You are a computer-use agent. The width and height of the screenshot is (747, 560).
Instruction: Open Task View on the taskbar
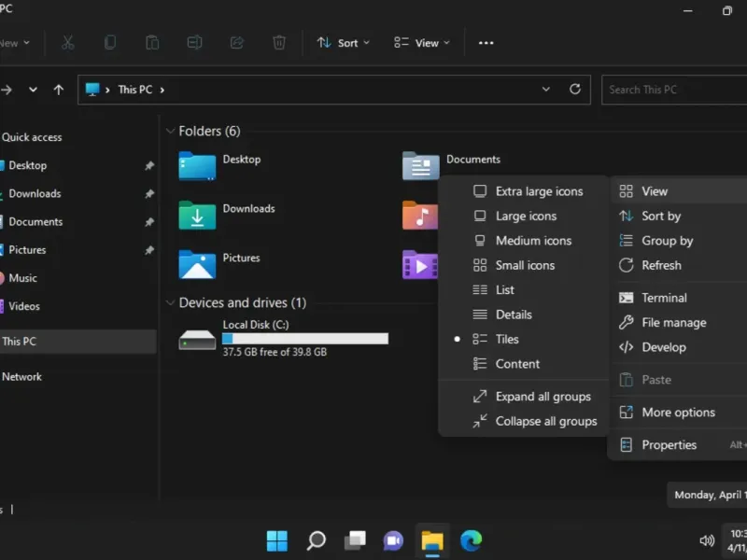tap(355, 540)
